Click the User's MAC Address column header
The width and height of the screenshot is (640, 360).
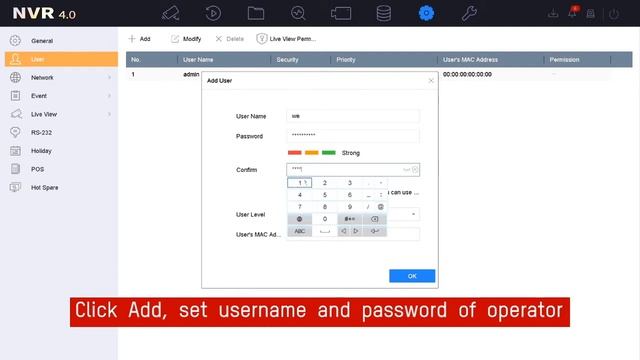point(491,60)
